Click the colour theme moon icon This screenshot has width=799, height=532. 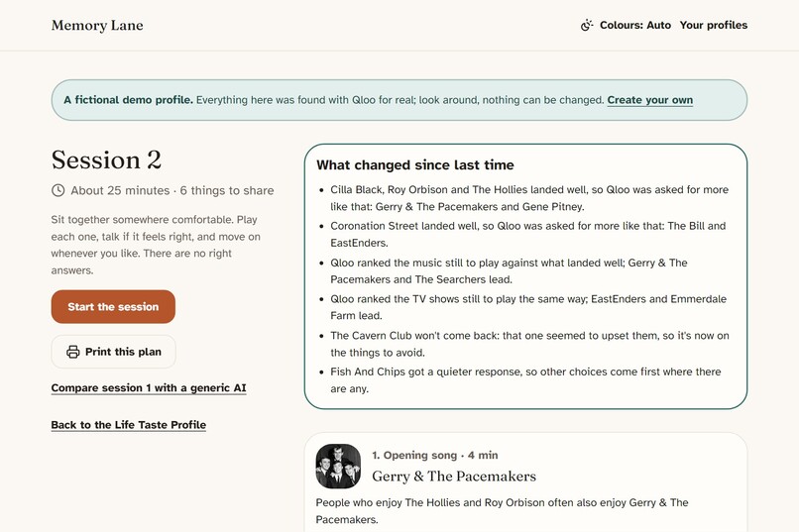pyautogui.click(x=587, y=25)
